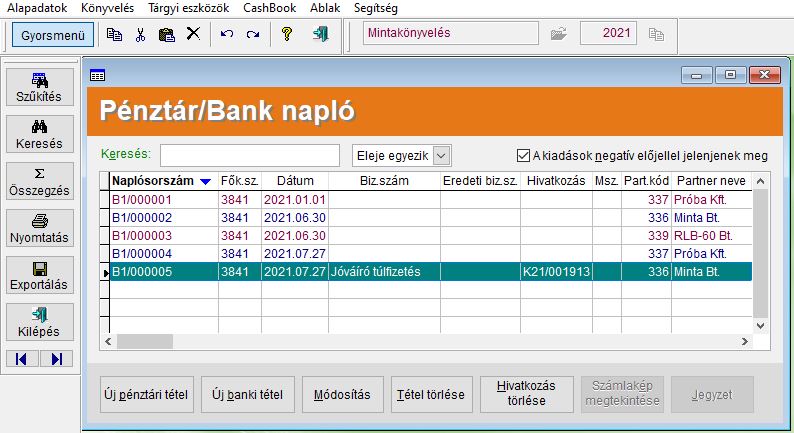The height and width of the screenshot is (433, 794).
Task: Click the Hivatkozás column header
Action: pyautogui.click(x=556, y=181)
